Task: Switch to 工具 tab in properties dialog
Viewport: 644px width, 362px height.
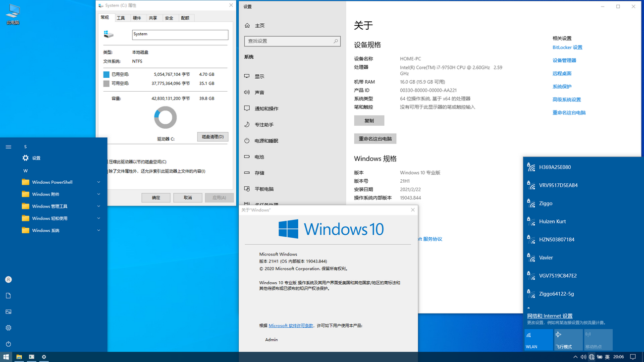Action: (x=121, y=18)
